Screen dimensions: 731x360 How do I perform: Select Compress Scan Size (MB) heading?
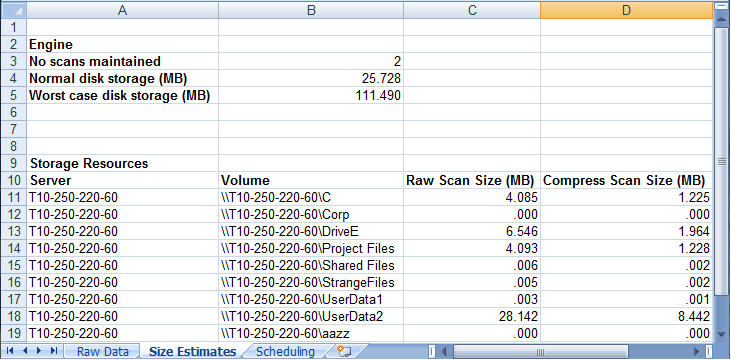coord(626,180)
